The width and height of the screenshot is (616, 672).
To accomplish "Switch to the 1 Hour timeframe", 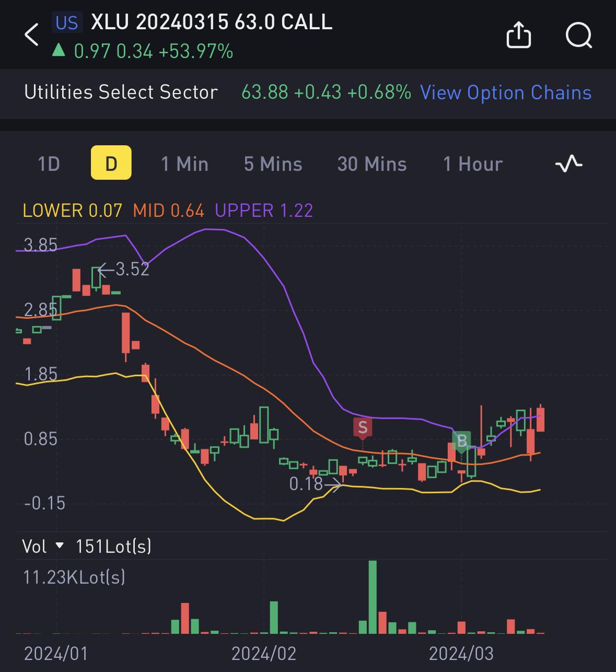I will click(473, 164).
